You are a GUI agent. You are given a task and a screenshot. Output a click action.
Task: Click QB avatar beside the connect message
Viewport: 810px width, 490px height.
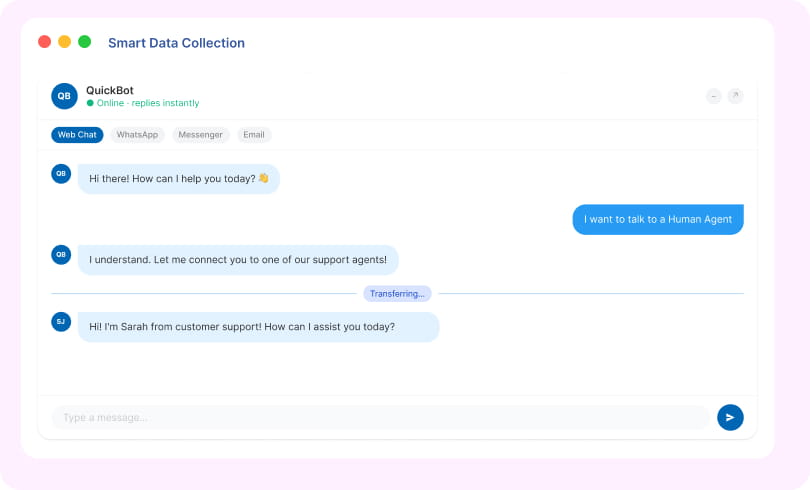tap(61, 255)
